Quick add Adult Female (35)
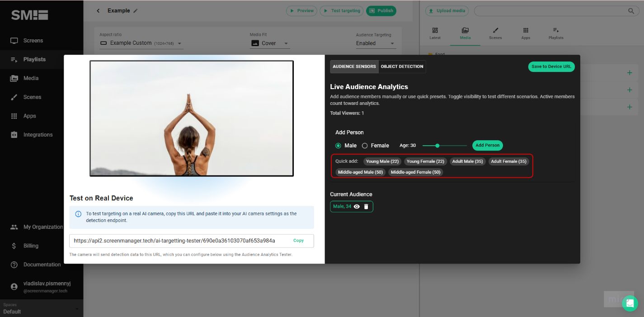The height and width of the screenshot is (317, 644). tap(508, 161)
